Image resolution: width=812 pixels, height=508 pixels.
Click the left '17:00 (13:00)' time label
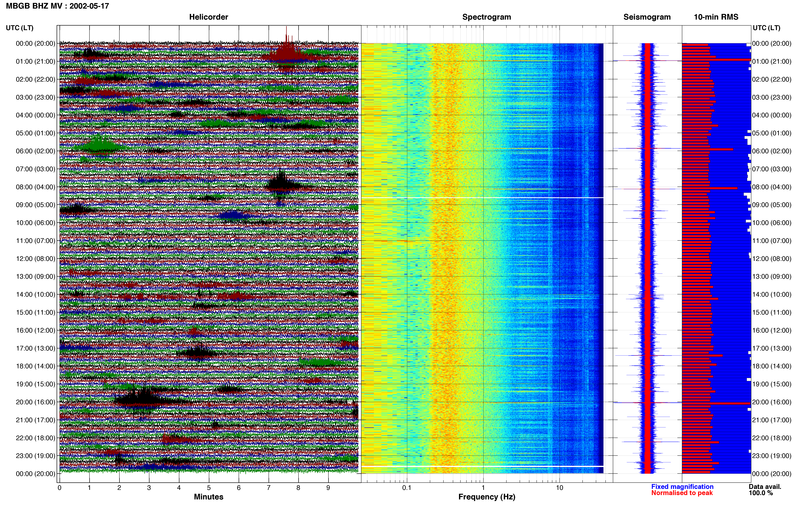[35, 348]
